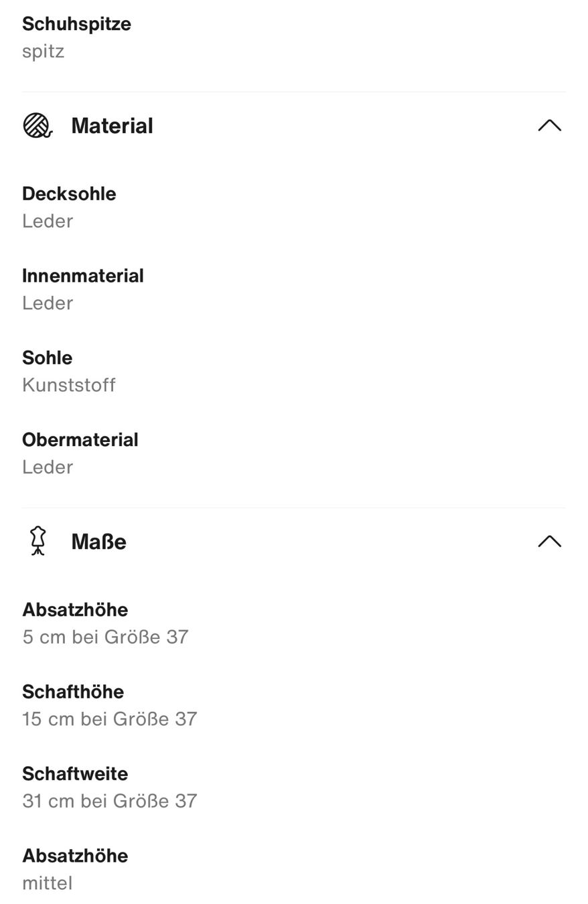Collapse the Material section chevron

(549, 125)
